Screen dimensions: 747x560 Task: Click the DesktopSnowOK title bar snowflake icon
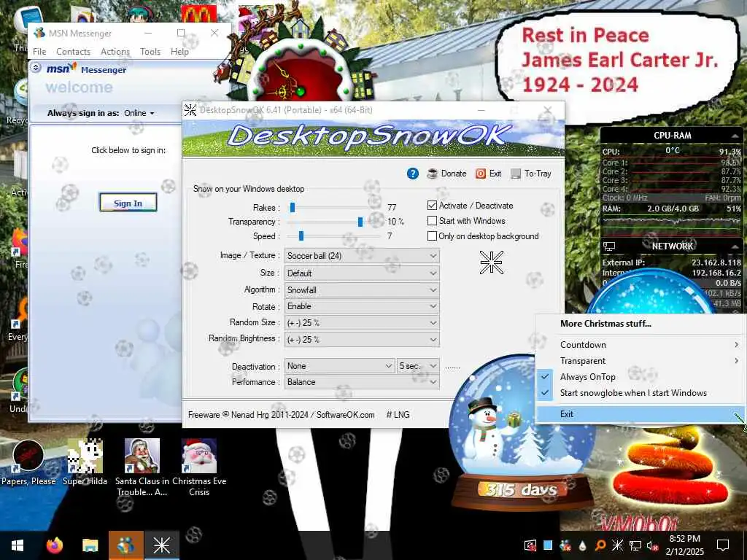pos(190,110)
